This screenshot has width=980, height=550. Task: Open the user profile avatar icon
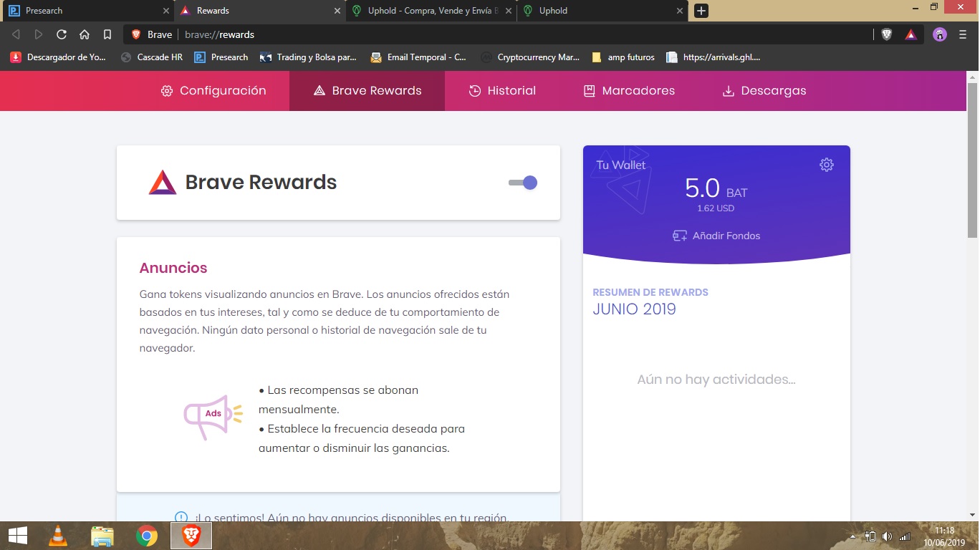(x=940, y=34)
